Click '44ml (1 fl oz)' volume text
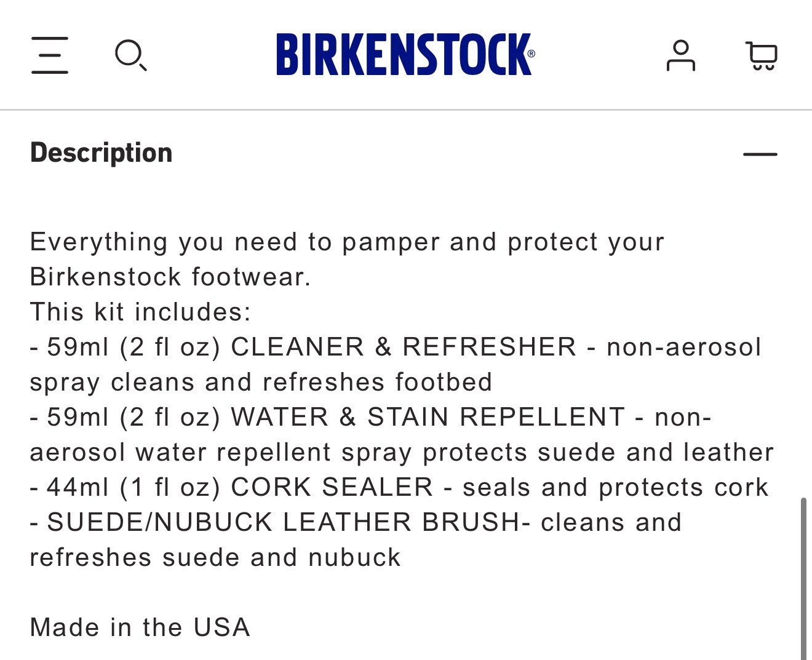812x660 pixels. click(x=133, y=487)
